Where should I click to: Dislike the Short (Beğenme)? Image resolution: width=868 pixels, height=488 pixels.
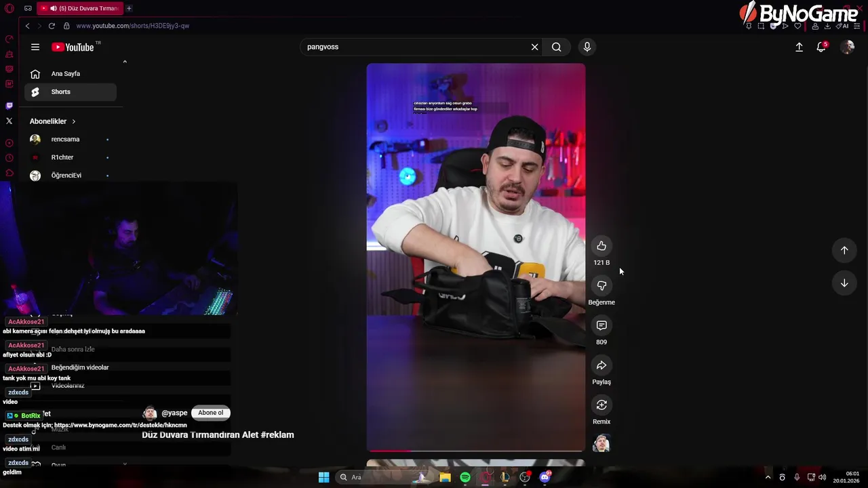(601, 286)
